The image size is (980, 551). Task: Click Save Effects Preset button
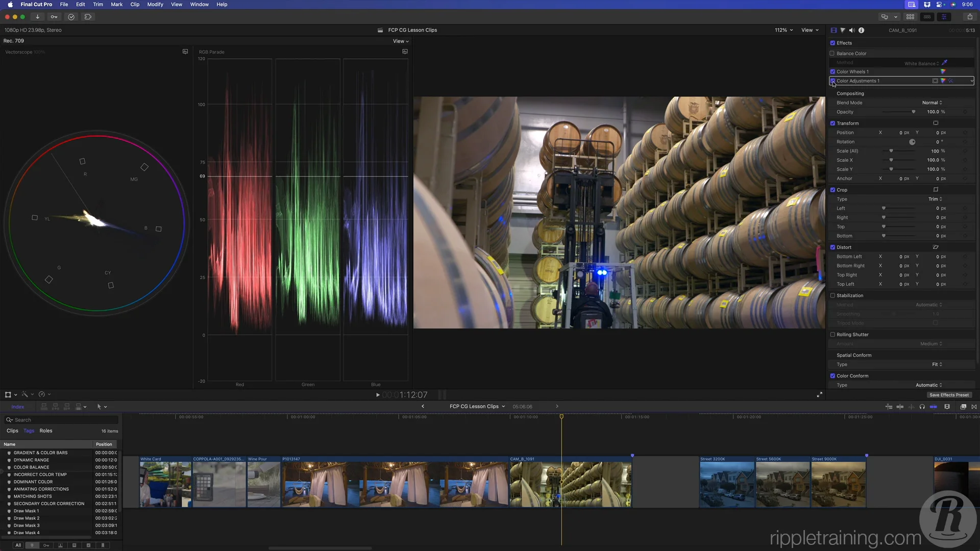tap(949, 395)
